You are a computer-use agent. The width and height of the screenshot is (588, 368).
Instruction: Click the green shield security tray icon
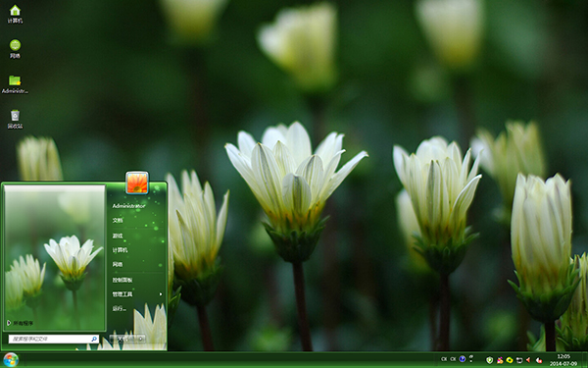(x=489, y=360)
